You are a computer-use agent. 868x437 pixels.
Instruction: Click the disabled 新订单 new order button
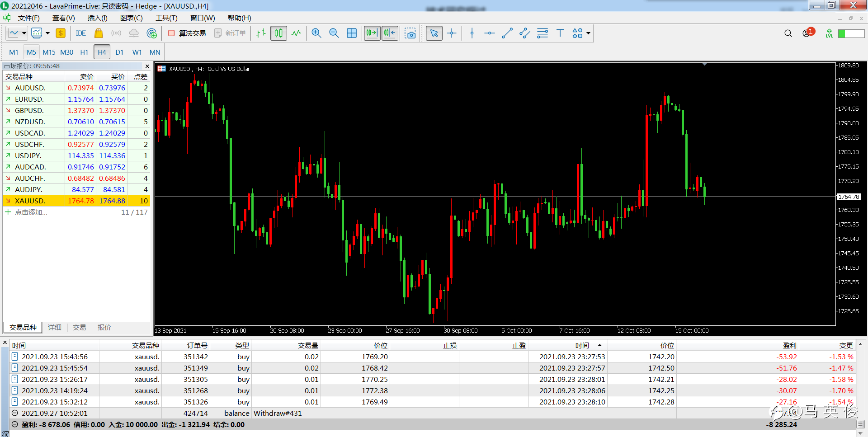tap(230, 33)
